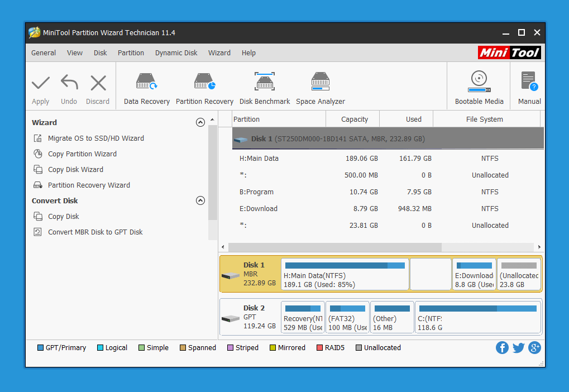Select the B:Program partition row
The height and width of the screenshot is (392, 569).
click(388, 192)
